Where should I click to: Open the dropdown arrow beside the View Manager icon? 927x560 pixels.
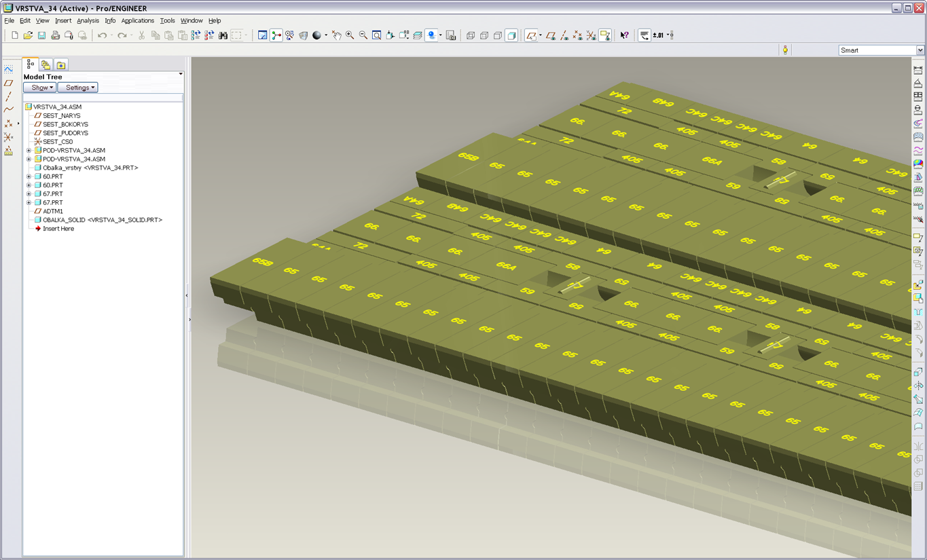click(x=440, y=35)
